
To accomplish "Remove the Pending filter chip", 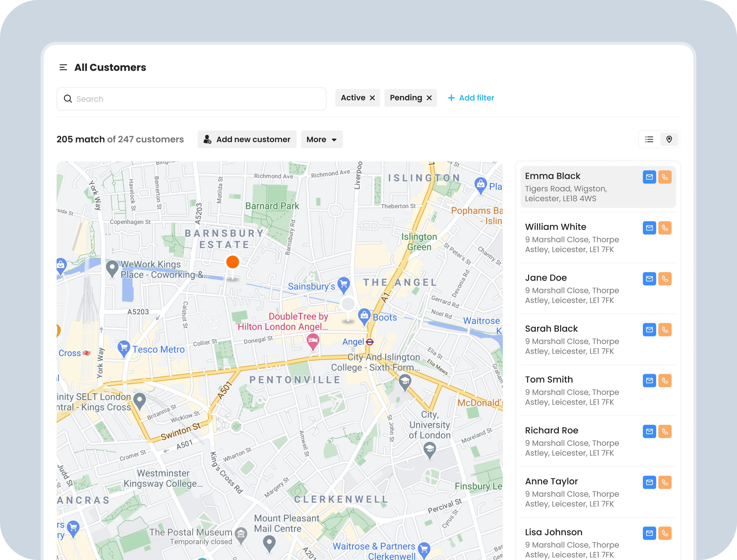I will click(x=429, y=98).
